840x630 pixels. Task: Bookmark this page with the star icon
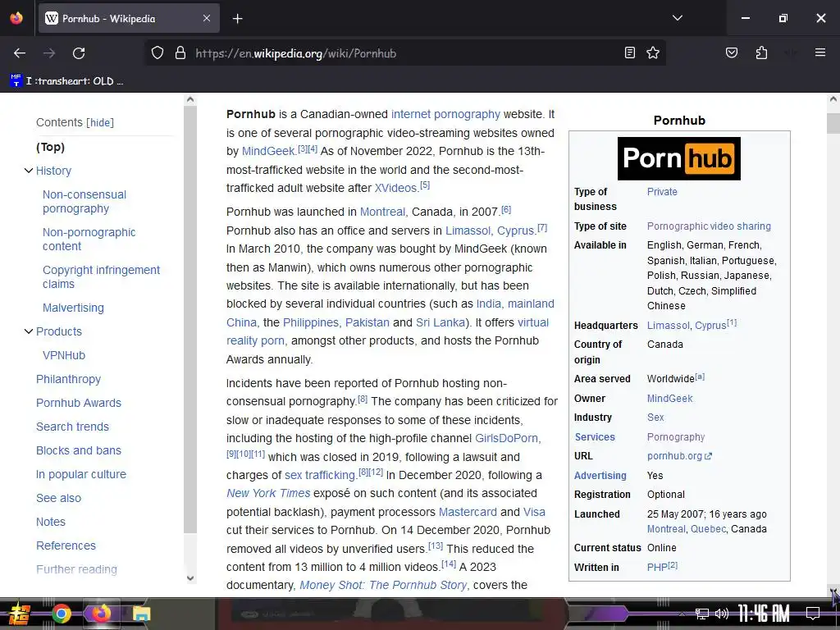point(653,52)
